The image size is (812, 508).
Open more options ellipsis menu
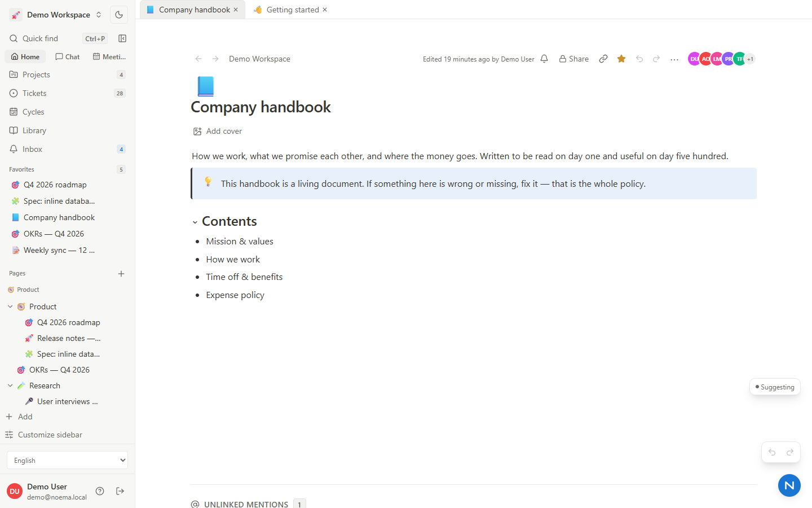pyautogui.click(x=674, y=59)
